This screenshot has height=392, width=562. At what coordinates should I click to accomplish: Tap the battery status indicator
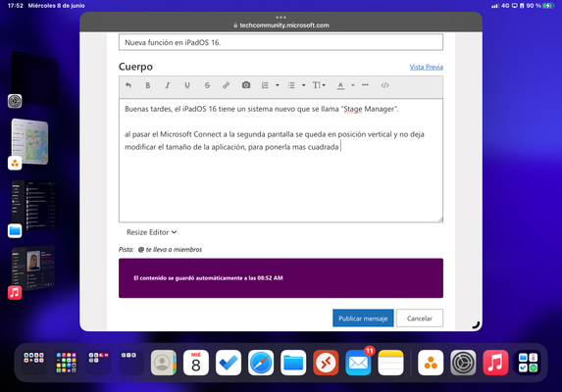coord(548,6)
